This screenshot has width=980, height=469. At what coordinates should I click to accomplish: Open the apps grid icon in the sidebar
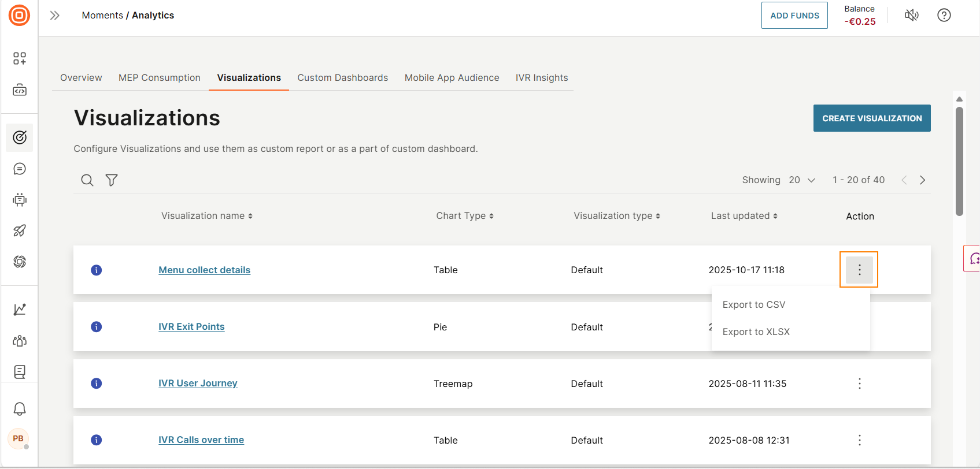20,58
